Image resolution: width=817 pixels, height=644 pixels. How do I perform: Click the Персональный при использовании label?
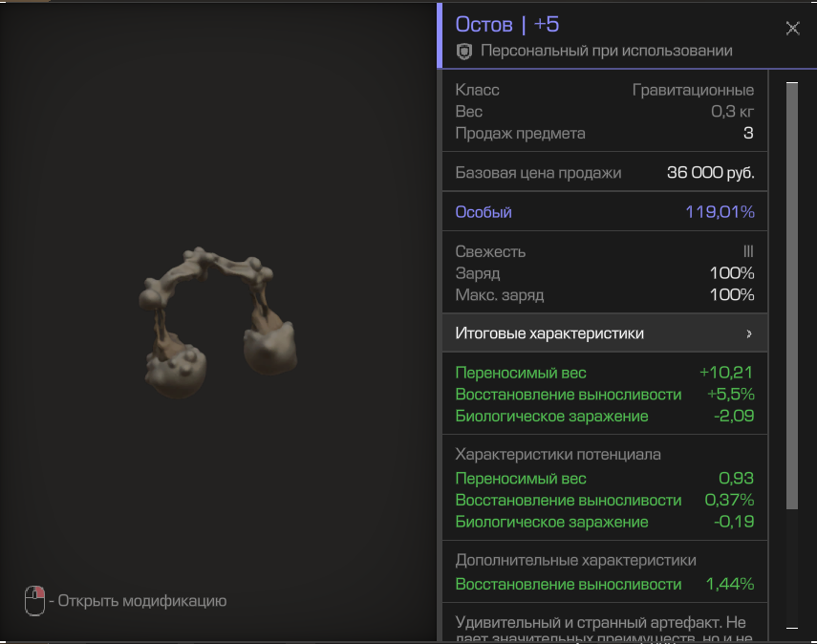click(x=606, y=51)
